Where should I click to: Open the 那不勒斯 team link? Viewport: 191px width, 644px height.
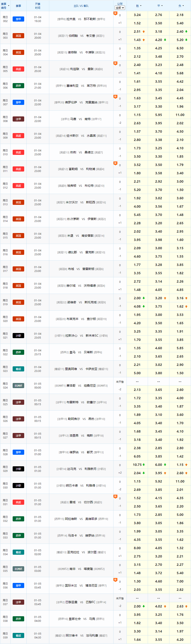coord(90,19)
